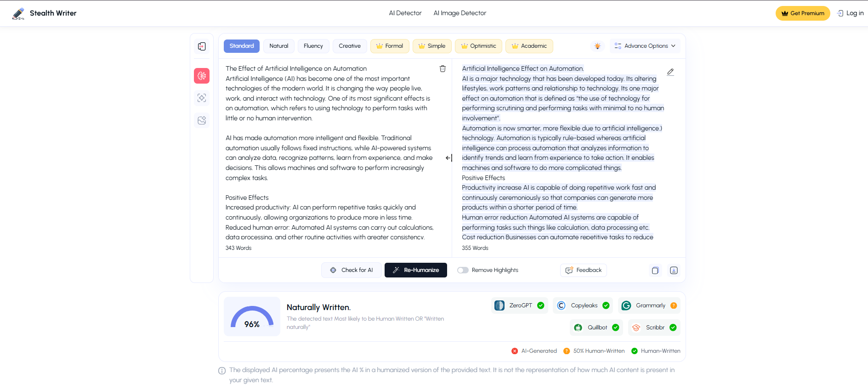Click the 'Naturally Written.' heading

(x=318, y=307)
